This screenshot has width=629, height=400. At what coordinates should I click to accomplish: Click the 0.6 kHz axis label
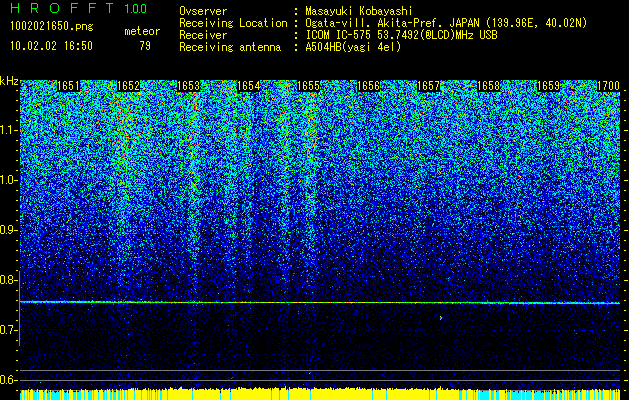[8, 380]
